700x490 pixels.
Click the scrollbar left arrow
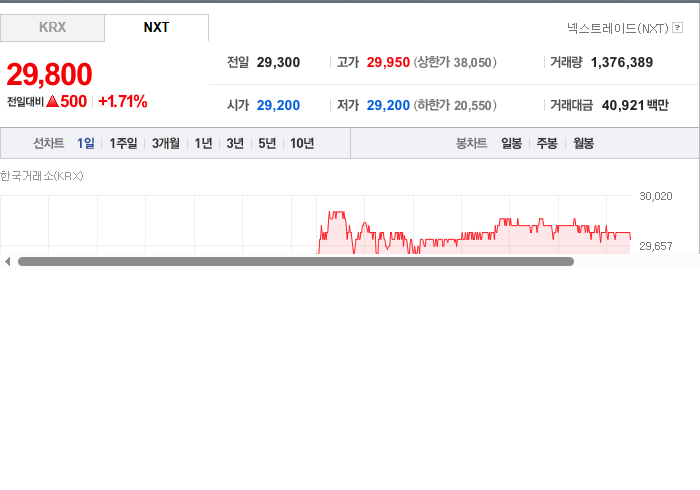tap(7, 262)
